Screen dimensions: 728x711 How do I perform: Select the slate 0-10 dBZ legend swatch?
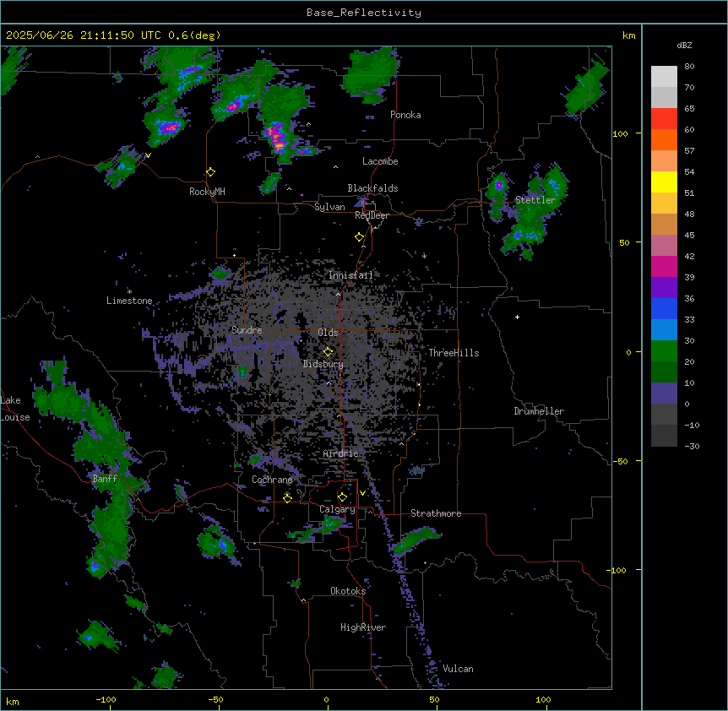point(664,393)
